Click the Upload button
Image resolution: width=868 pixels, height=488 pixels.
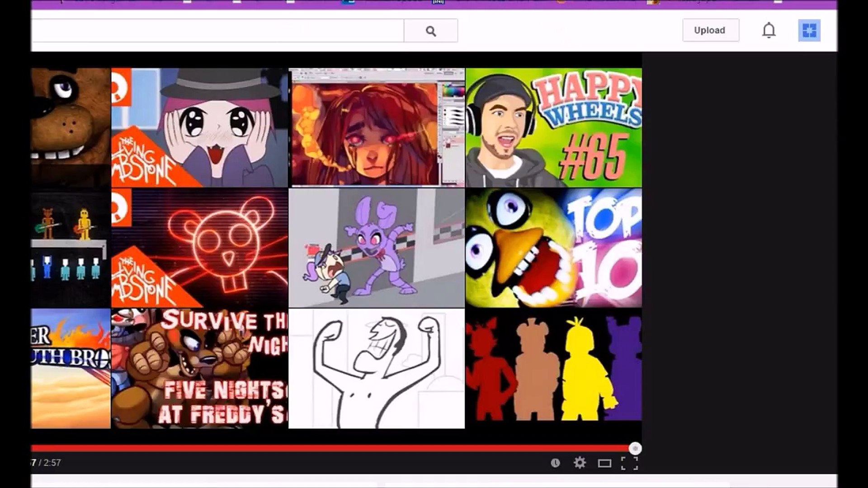710,30
